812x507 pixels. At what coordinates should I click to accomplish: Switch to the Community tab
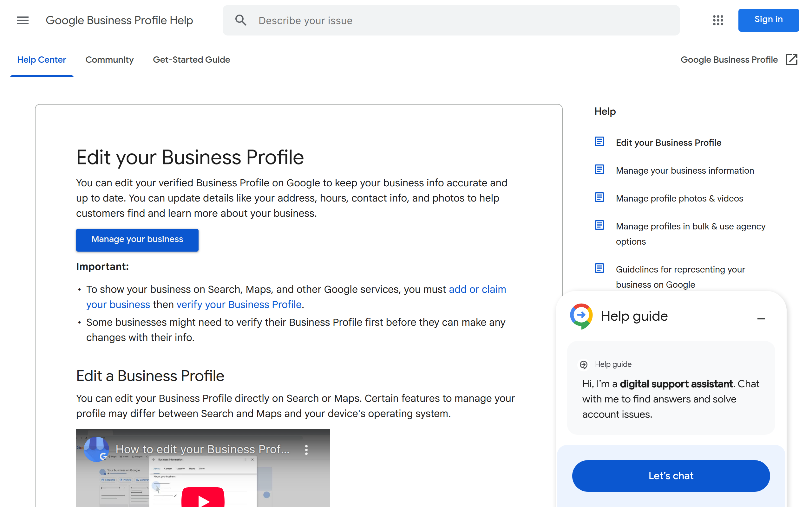[x=110, y=59]
